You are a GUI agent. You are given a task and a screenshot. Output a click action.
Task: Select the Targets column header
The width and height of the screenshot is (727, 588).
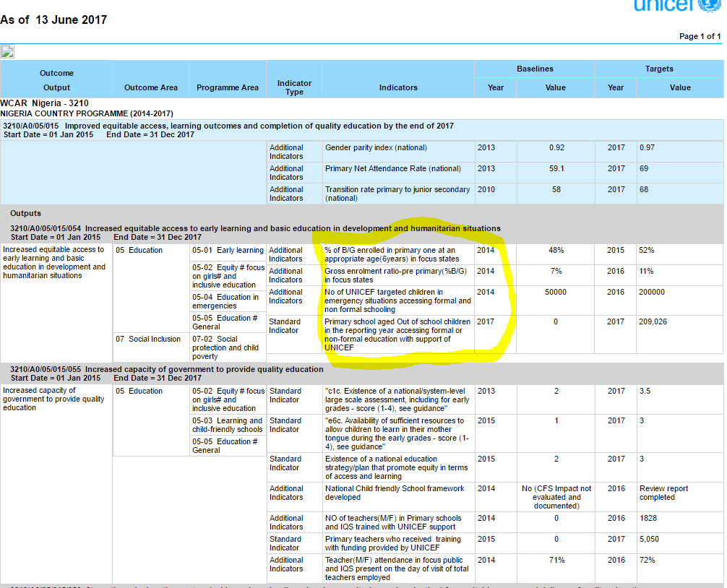[658, 69]
